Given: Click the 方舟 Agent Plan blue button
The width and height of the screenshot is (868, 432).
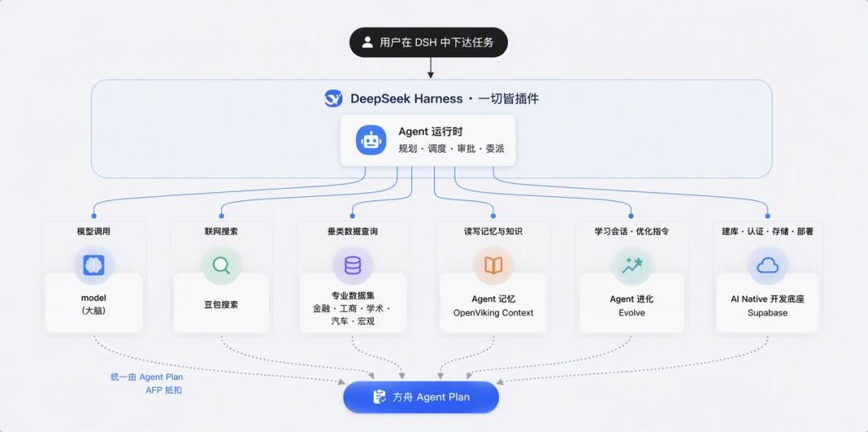Looking at the screenshot, I should (x=420, y=397).
